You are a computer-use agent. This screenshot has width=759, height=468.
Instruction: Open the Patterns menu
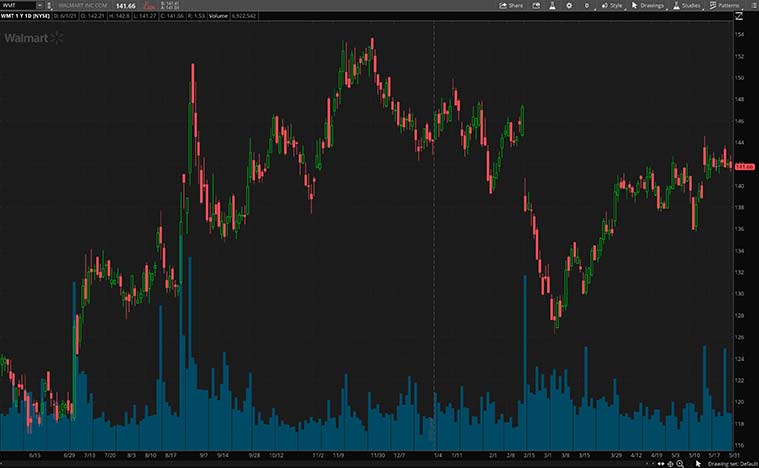724,5
